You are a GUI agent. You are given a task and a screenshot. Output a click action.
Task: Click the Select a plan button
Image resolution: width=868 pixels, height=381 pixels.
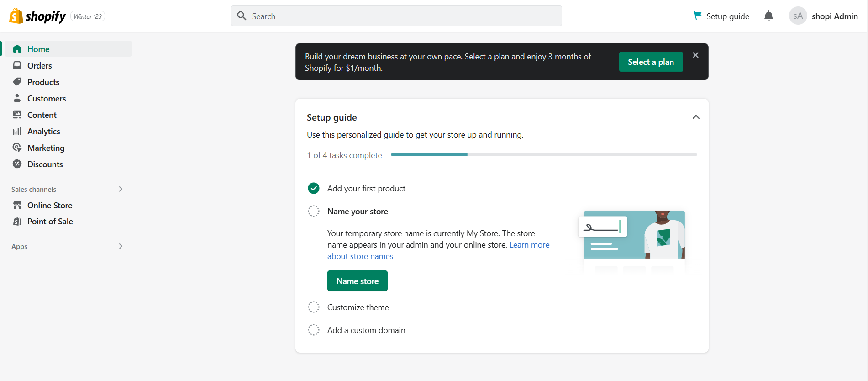(651, 62)
